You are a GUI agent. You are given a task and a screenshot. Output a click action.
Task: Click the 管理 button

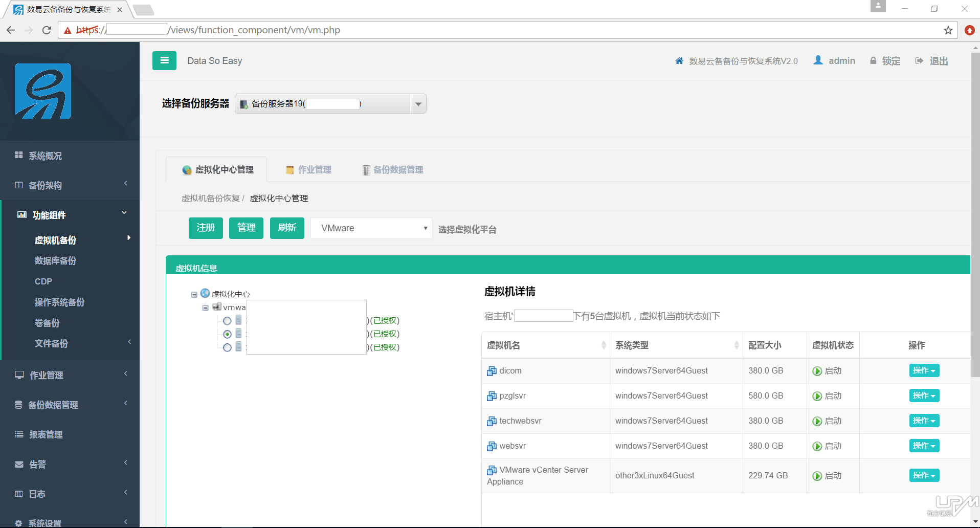246,228
